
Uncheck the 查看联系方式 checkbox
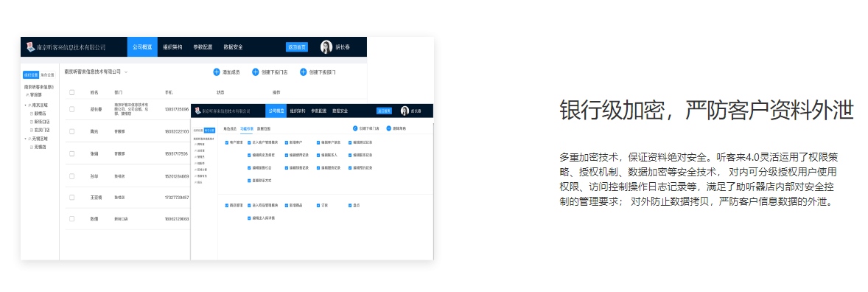pyautogui.click(x=249, y=180)
